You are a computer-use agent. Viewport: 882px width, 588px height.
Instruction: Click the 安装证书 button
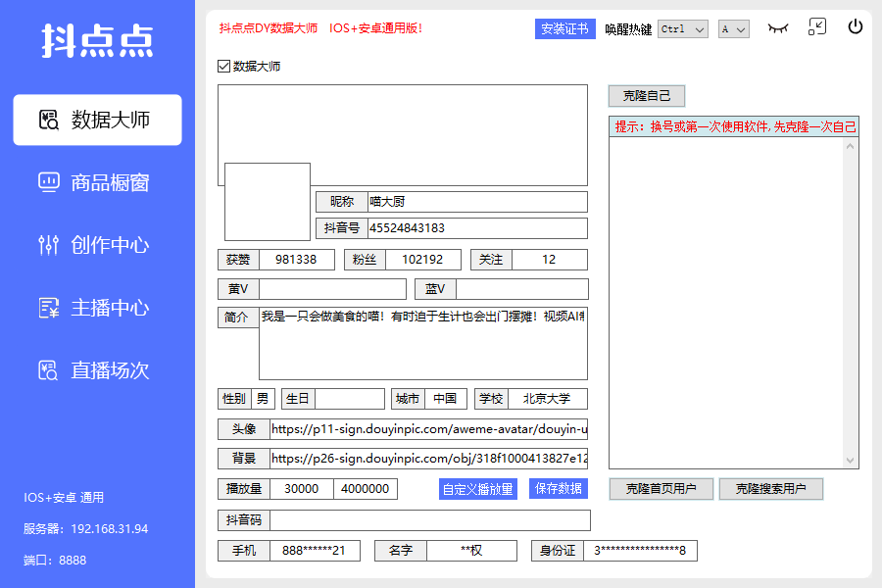(564, 28)
